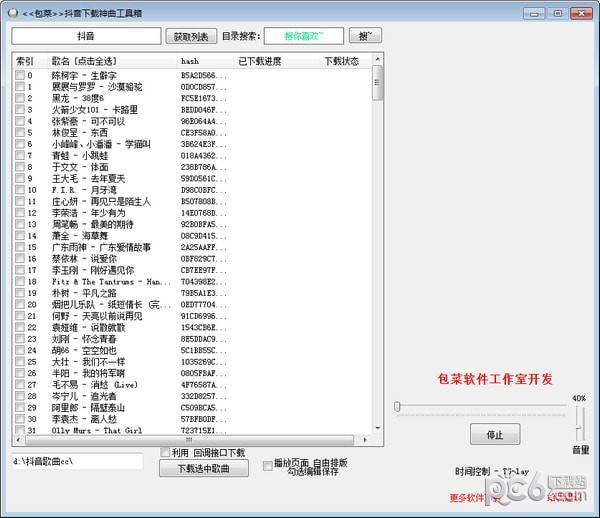Tick the 播放页面 自由排版 checkbox
Viewport: 600px width, 518px height.
(268, 466)
